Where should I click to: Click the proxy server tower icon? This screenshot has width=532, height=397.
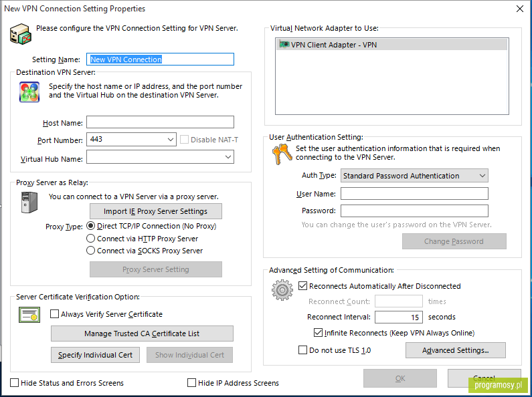29,203
